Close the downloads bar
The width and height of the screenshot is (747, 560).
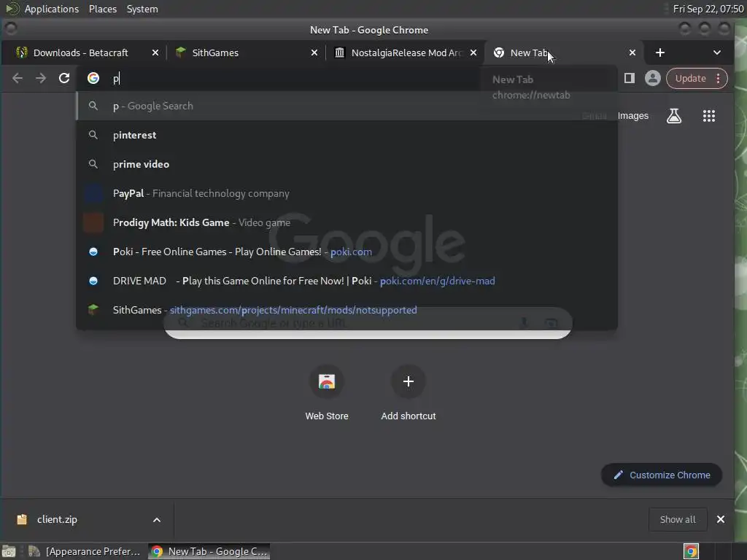coord(721,519)
